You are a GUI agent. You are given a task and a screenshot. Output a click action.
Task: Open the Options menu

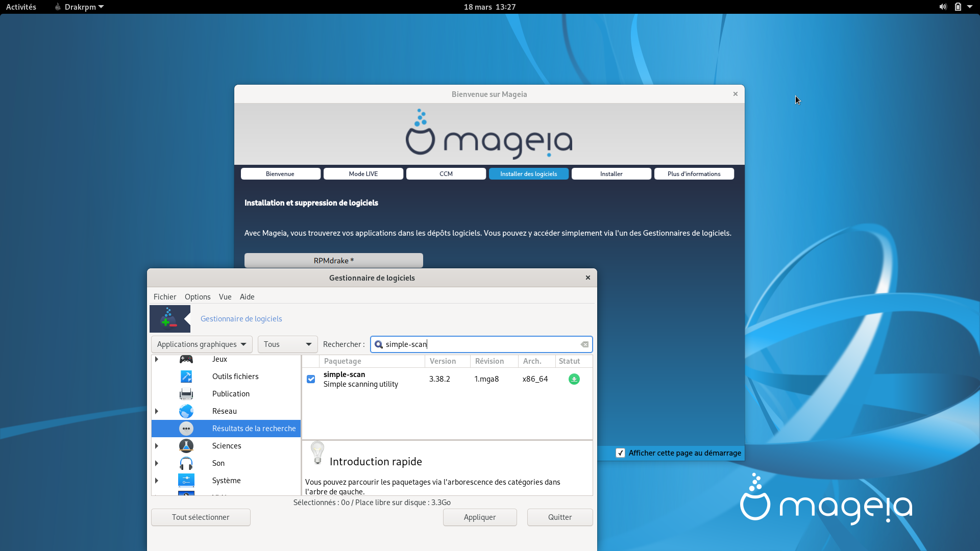(198, 297)
